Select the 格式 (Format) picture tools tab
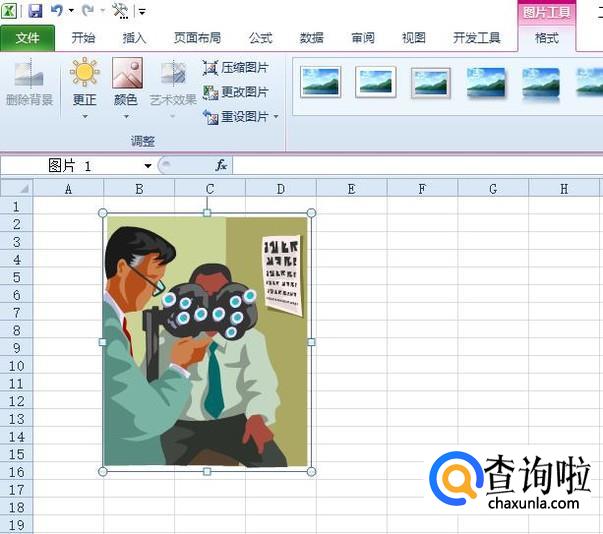This screenshot has width=603, height=534. (x=546, y=38)
